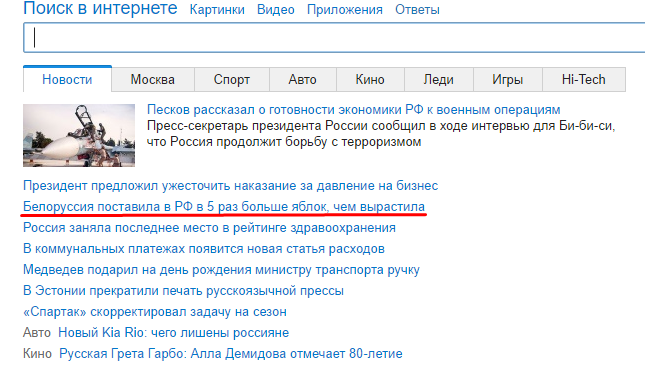
Task: Open the Леди tab
Action: (439, 79)
